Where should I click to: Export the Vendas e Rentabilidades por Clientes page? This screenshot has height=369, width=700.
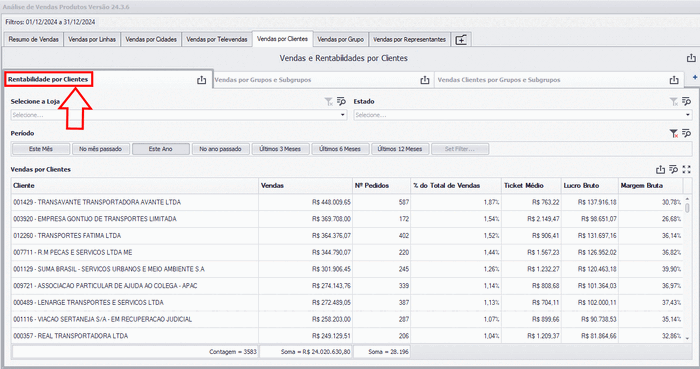(691, 58)
